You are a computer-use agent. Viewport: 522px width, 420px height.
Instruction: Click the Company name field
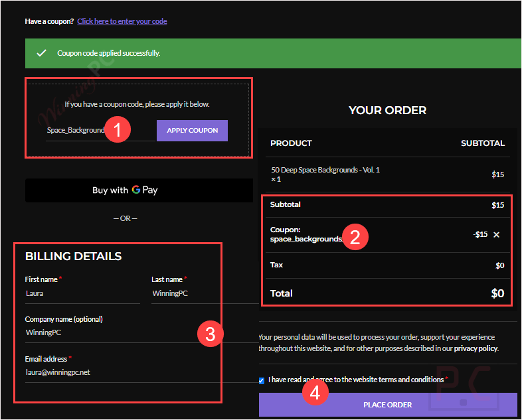141,333
